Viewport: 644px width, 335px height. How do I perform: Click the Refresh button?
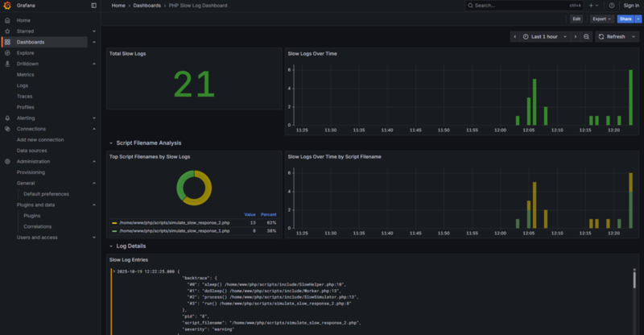pyautogui.click(x=611, y=36)
